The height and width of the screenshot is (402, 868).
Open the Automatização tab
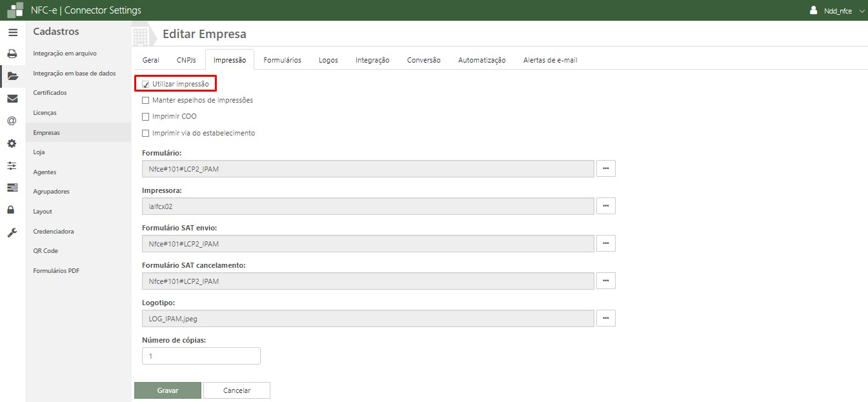coord(481,60)
